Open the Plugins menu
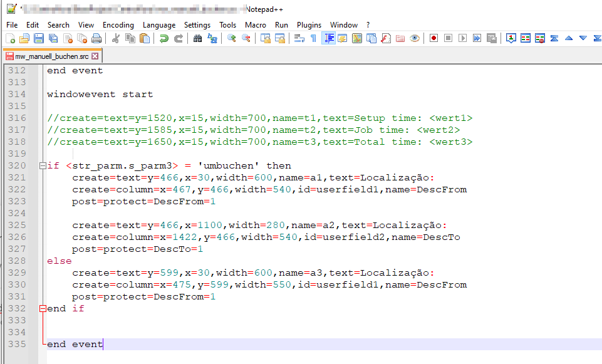This screenshot has height=364, width=602. 309,25
